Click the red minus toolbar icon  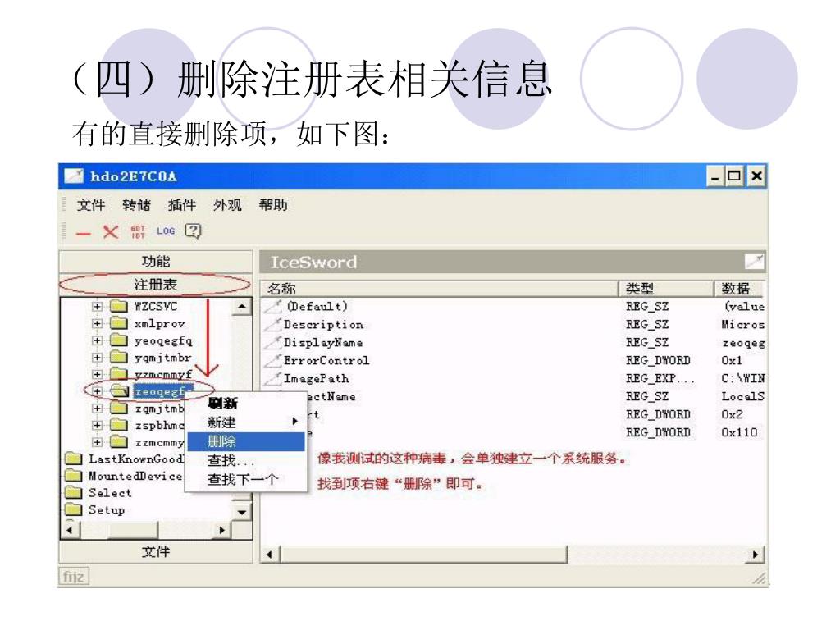tap(84, 234)
